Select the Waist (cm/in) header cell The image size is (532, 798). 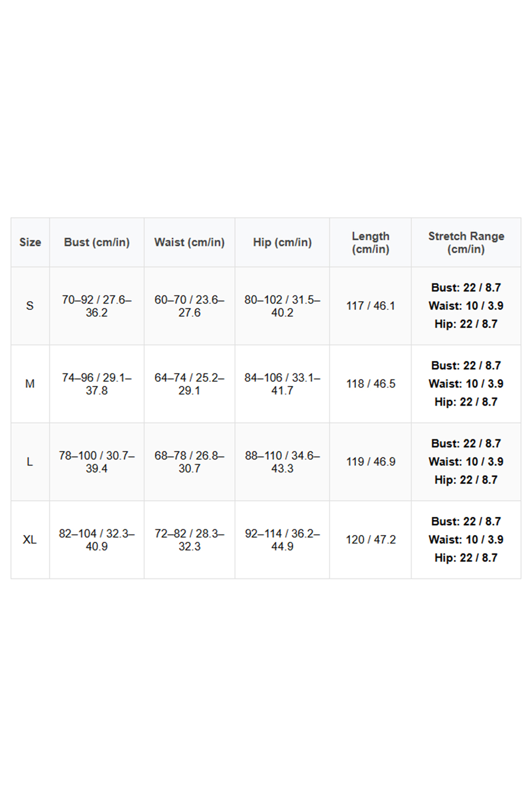[189, 242]
